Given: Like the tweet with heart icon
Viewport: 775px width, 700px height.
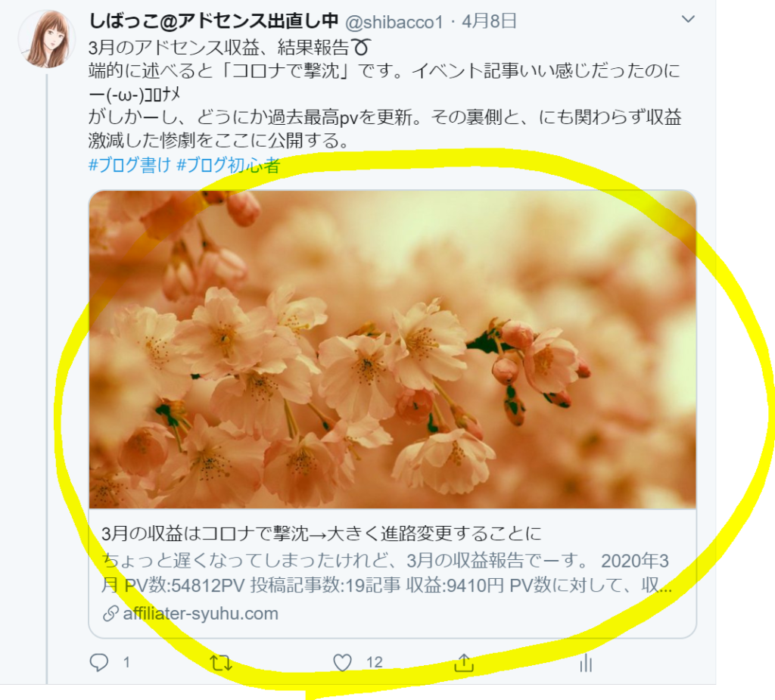Looking at the screenshot, I should (342, 662).
